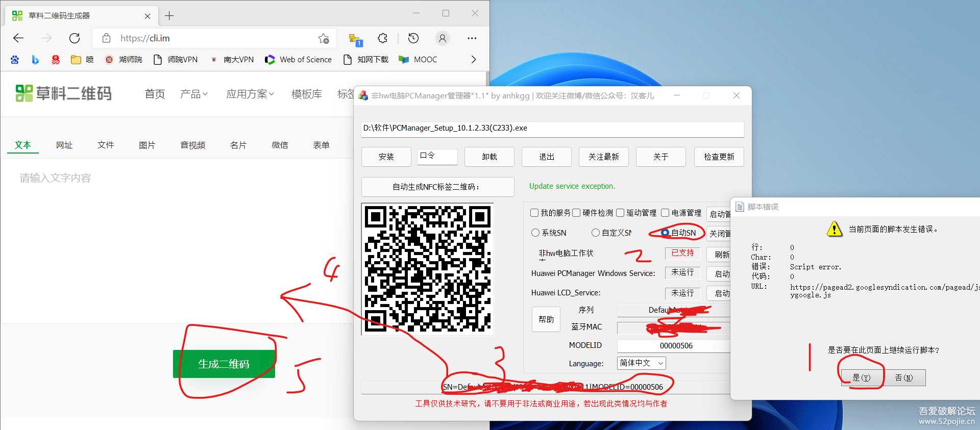Select the 系统SN radio button
Image resolution: width=980 pixels, height=430 pixels.
pyautogui.click(x=535, y=233)
